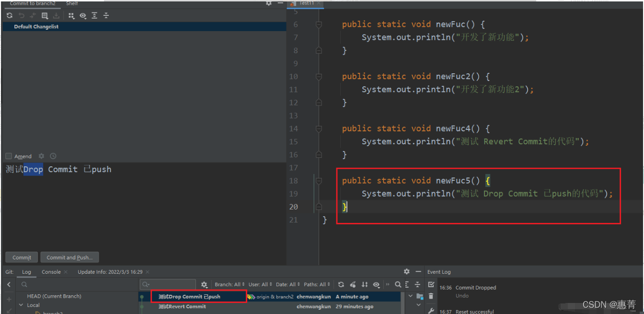Image resolution: width=644 pixels, height=314 pixels.
Task: Open Git log View Options eye
Action: tap(377, 284)
